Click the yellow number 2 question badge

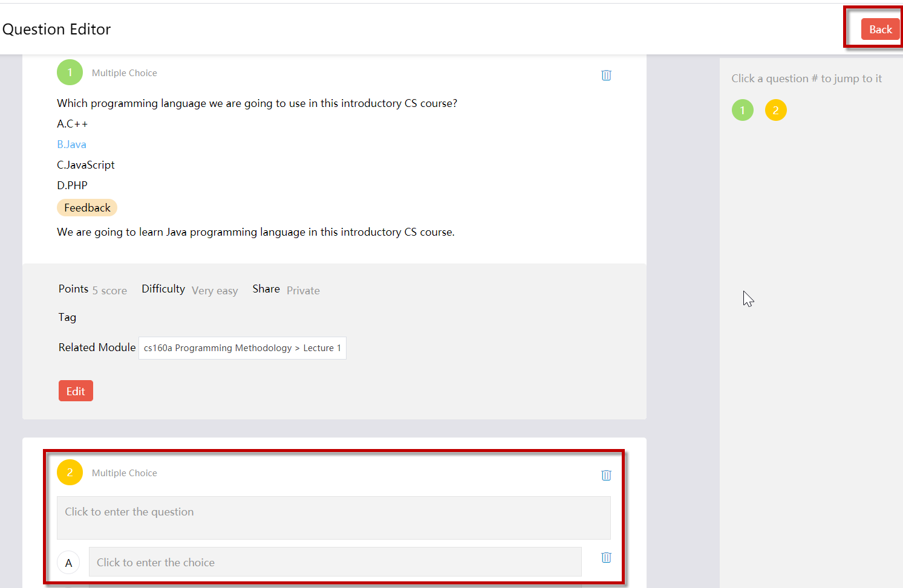coord(70,473)
